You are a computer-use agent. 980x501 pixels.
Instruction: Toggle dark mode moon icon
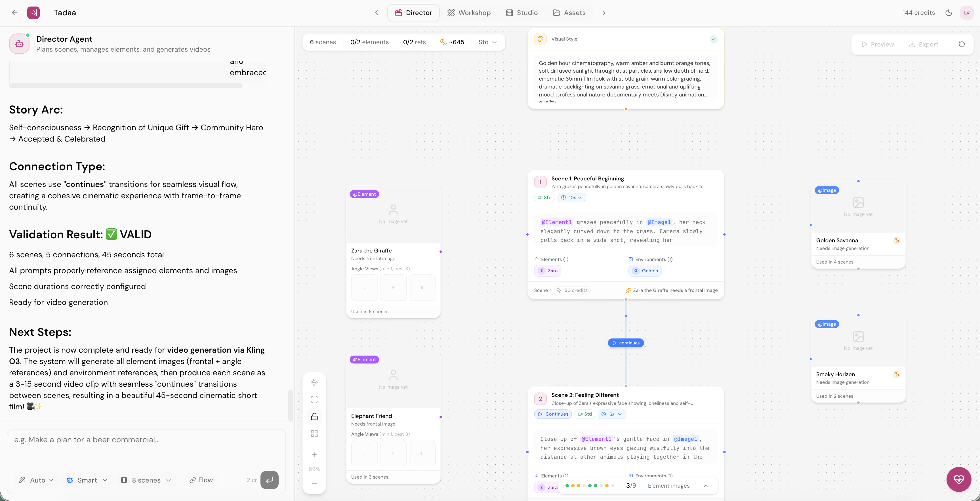(x=949, y=12)
